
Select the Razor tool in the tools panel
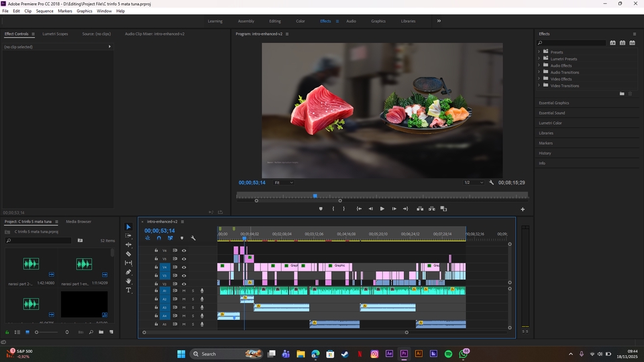tap(129, 254)
